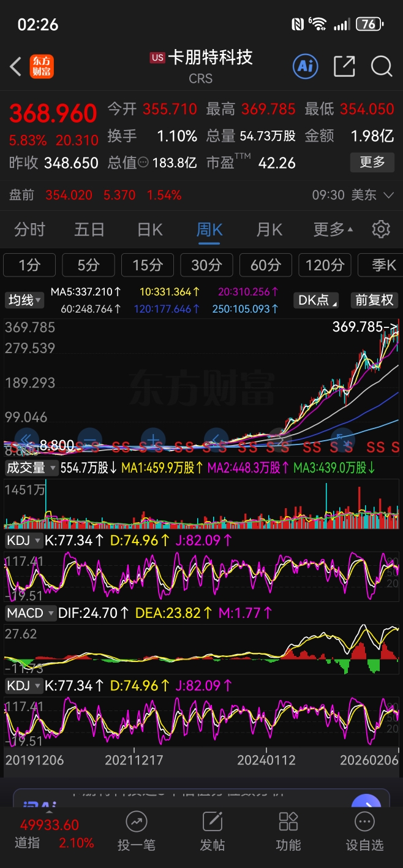This screenshot has height=868, width=403.
Task: Tap the 发帖 pencil icon
Action: click(213, 821)
